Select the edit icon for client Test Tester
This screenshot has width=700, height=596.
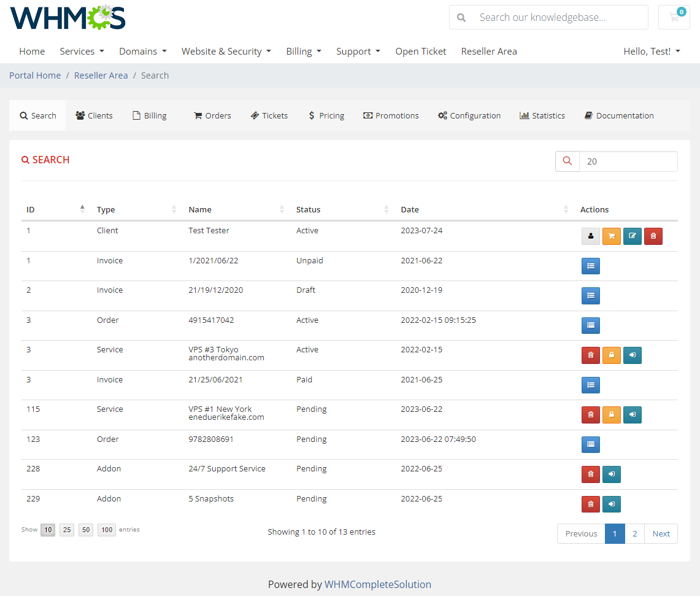pos(632,236)
